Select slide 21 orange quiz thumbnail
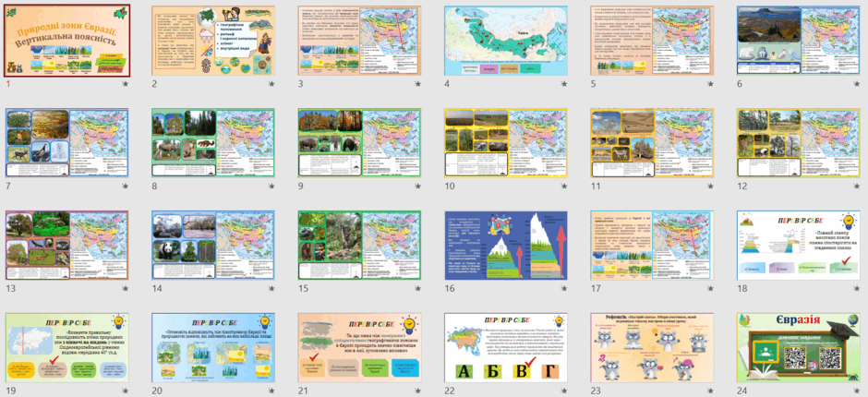The height and width of the screenshot is (397, 868). tap(359, 348)
